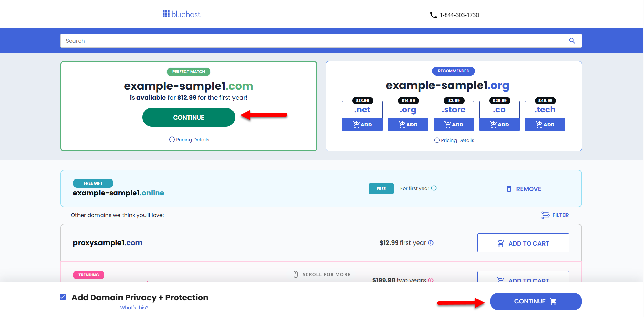Click the domain Search field

coord(321,41)
